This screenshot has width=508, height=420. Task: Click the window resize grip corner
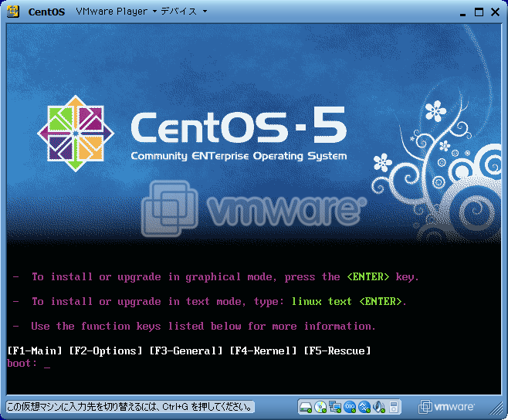(x=496, y=408)
